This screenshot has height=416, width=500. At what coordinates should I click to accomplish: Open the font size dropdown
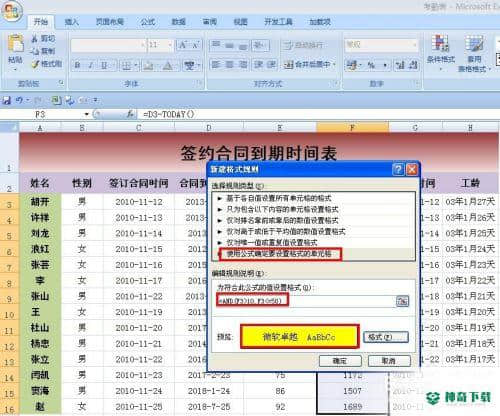170,45
